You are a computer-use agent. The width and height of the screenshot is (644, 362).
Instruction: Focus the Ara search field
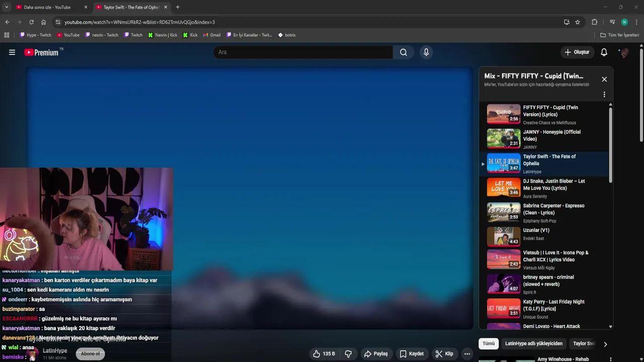(x=303, y=52)
